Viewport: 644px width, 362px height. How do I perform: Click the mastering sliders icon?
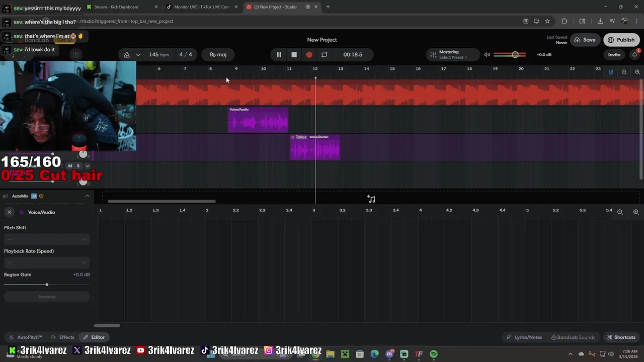pyautogui.click(x=433, y=54)
